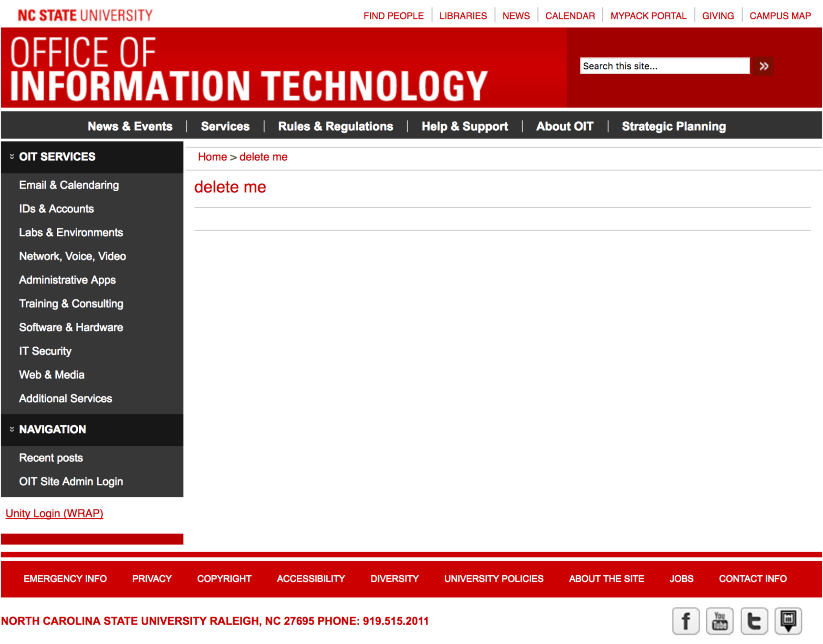Screen dimensions: 823x644
Task: Open the Calendar link
Action: [570, 16]
